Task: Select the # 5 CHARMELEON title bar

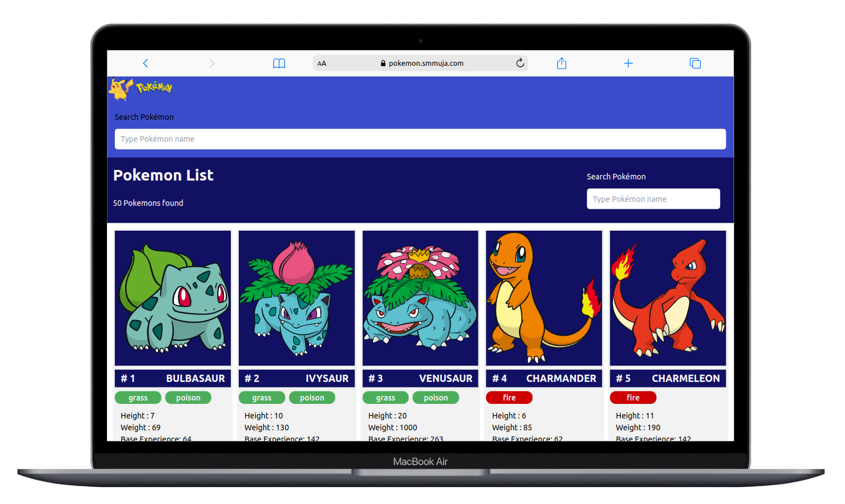Action: pos(668,379)
